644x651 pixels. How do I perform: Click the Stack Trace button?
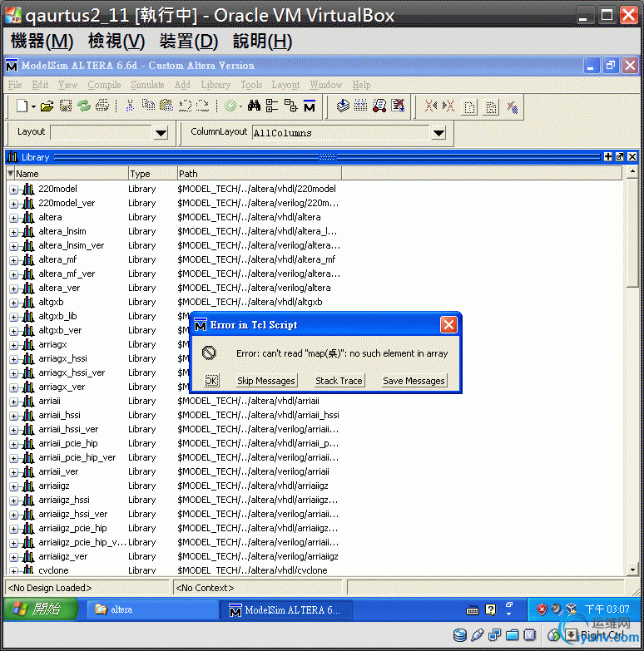(339, 381)
